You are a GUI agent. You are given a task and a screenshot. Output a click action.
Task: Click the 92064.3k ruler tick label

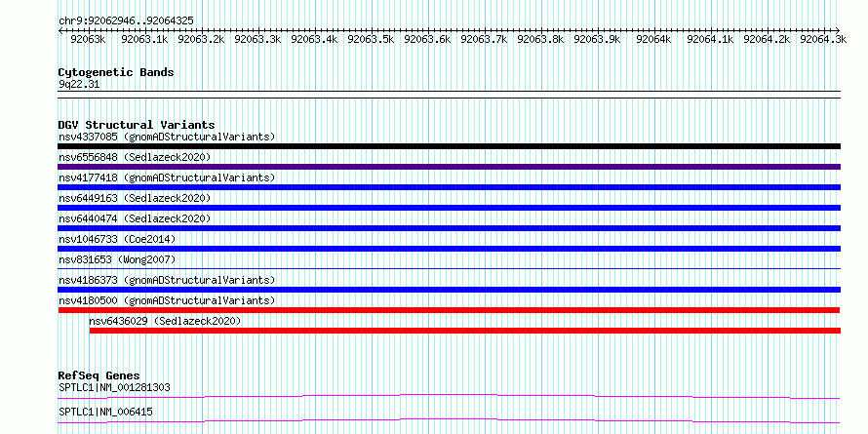click(823, 40)
